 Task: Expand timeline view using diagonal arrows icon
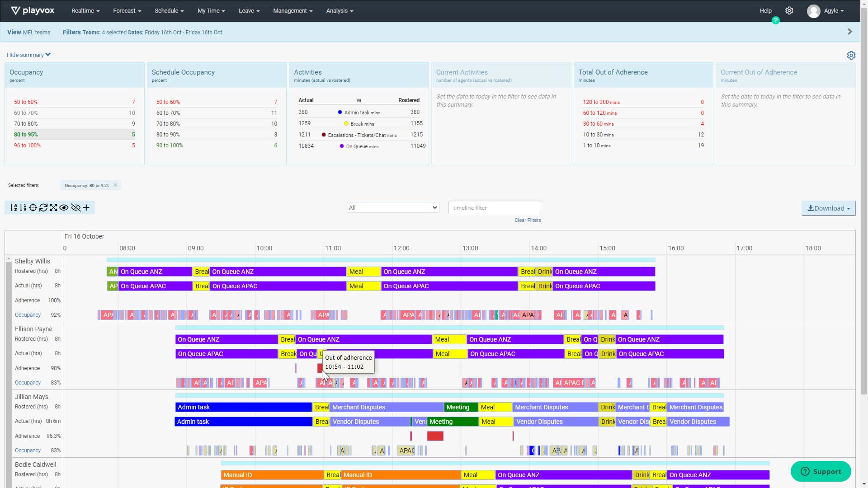point(53,207)
